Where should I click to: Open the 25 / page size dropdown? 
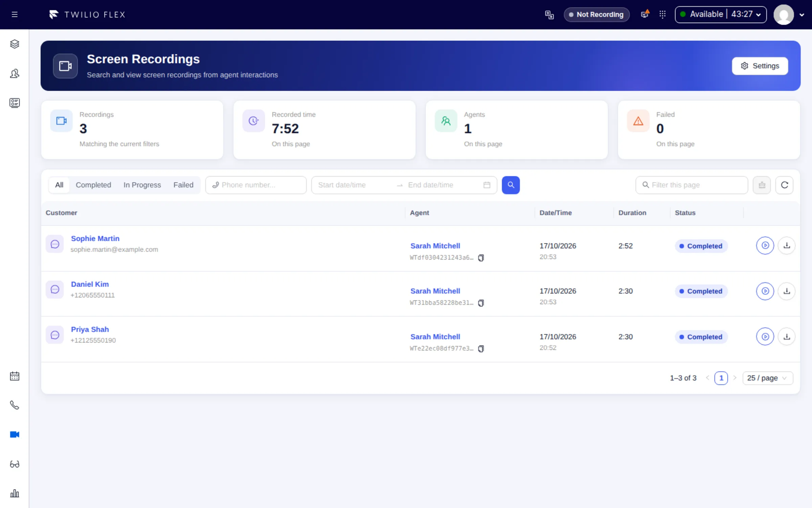pos(768,378)
